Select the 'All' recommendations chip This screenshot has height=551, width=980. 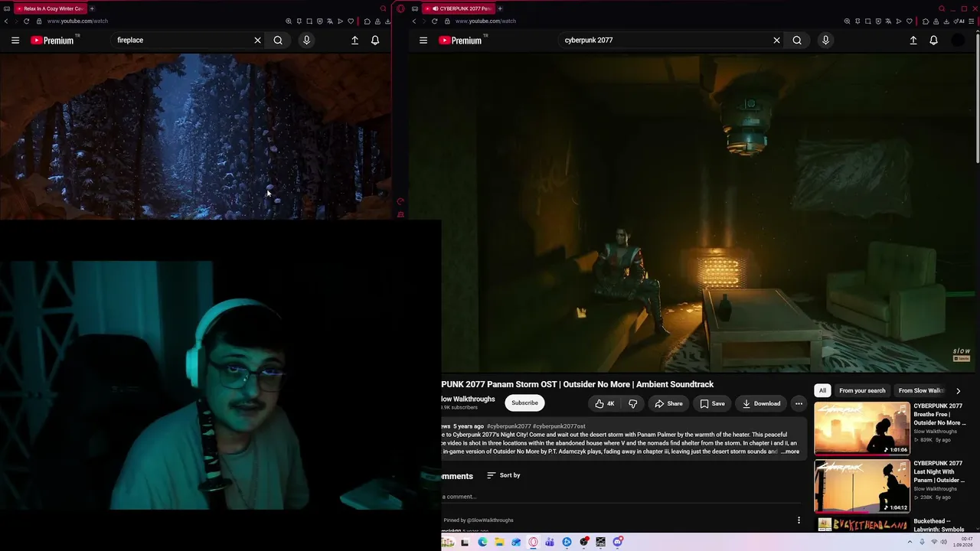click(x=822, y=390)
